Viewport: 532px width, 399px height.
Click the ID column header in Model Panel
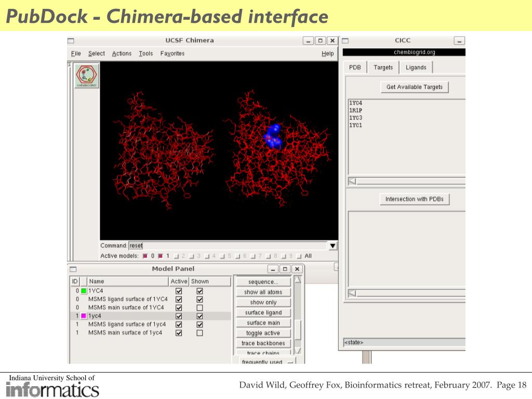(75, 281)
